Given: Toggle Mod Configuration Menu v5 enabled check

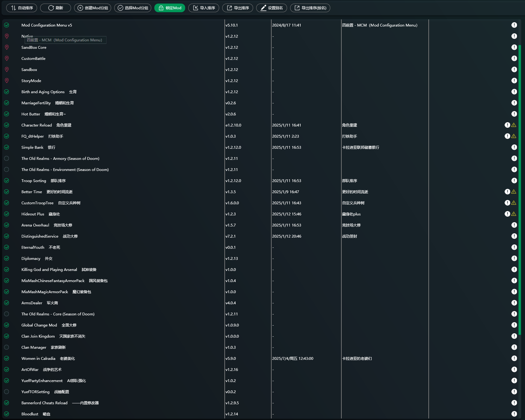Looking at the screenshot, I should point(6,25).
